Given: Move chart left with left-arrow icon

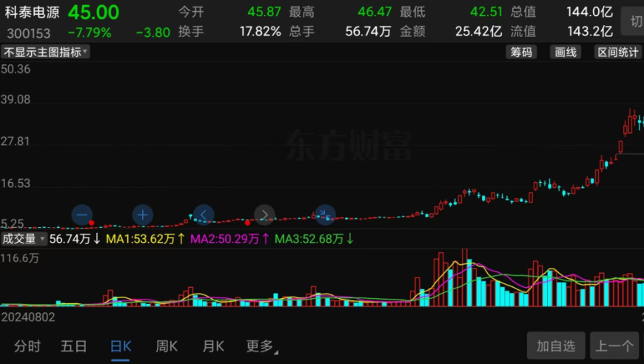Looking at the screenshot, I should click(x=204, y=215).
